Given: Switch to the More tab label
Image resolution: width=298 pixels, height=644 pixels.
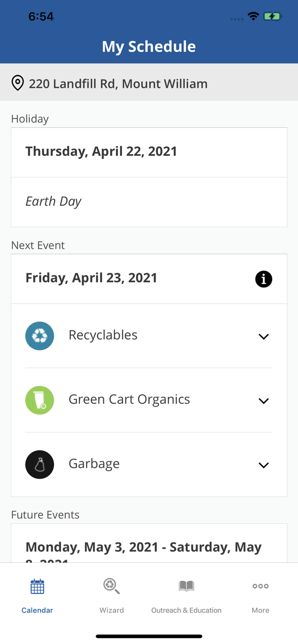Looking at the screenshot, I should 261,610.
